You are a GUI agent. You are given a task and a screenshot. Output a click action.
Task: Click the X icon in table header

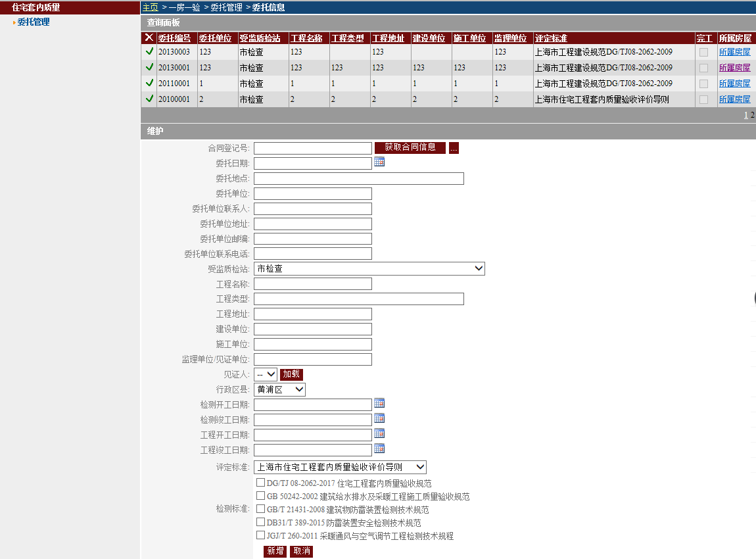point(149,38)
